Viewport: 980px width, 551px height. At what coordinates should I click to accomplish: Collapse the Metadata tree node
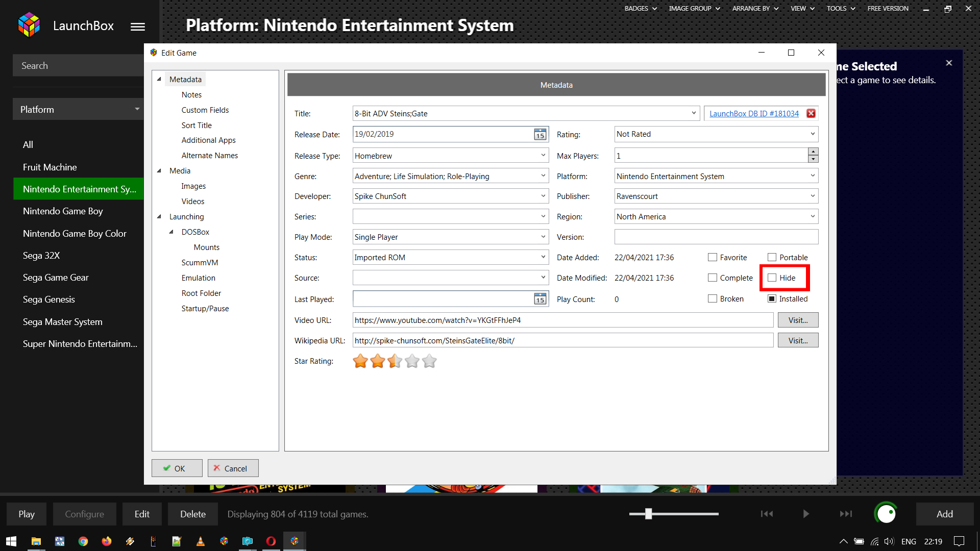point(159,79)
